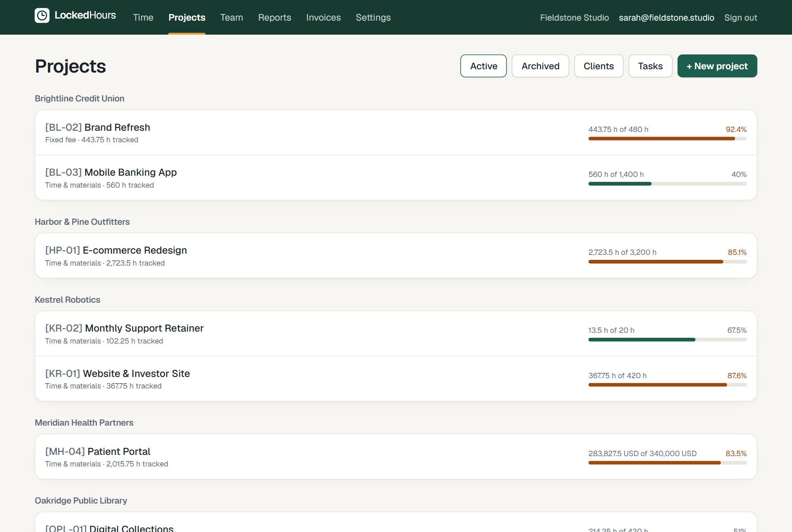Open the Tasks view
The height and width of the screenshot is (532, 792).
point(650,66)
